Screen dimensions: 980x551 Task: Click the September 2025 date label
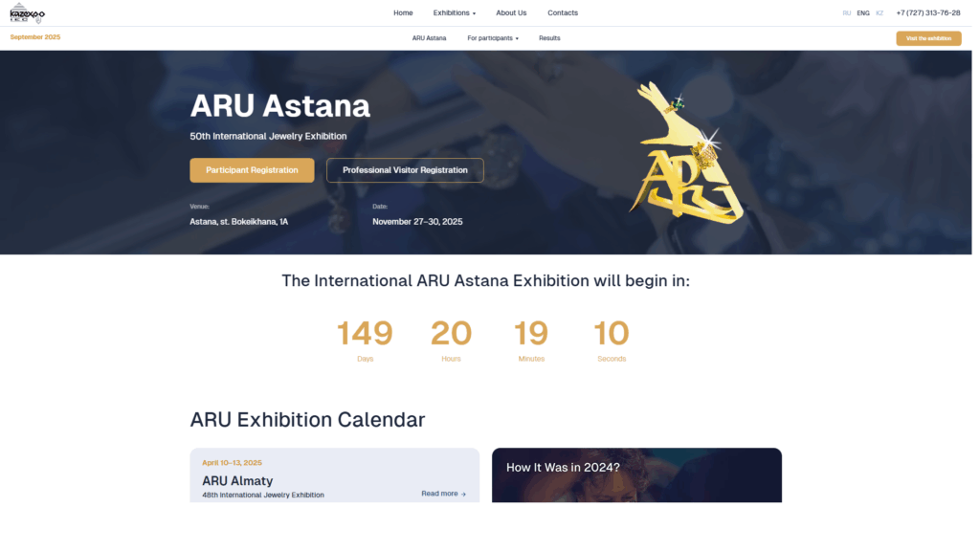[35, 37]
